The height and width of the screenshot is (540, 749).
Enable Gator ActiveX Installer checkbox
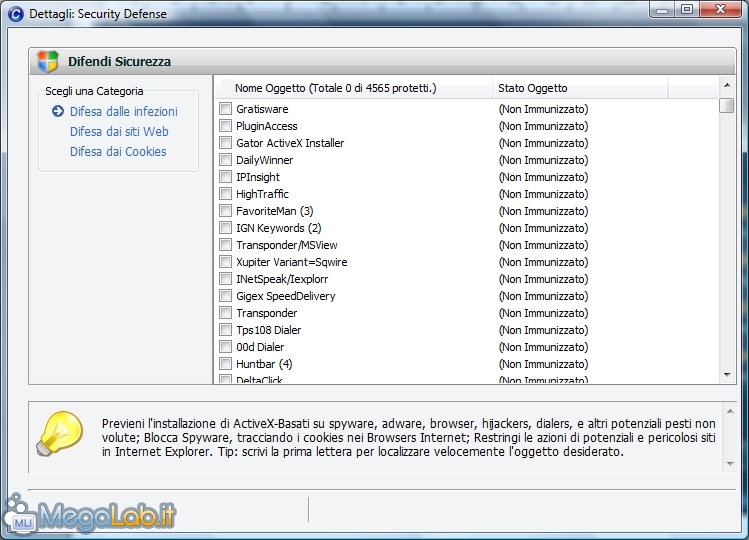coord(225,142)
